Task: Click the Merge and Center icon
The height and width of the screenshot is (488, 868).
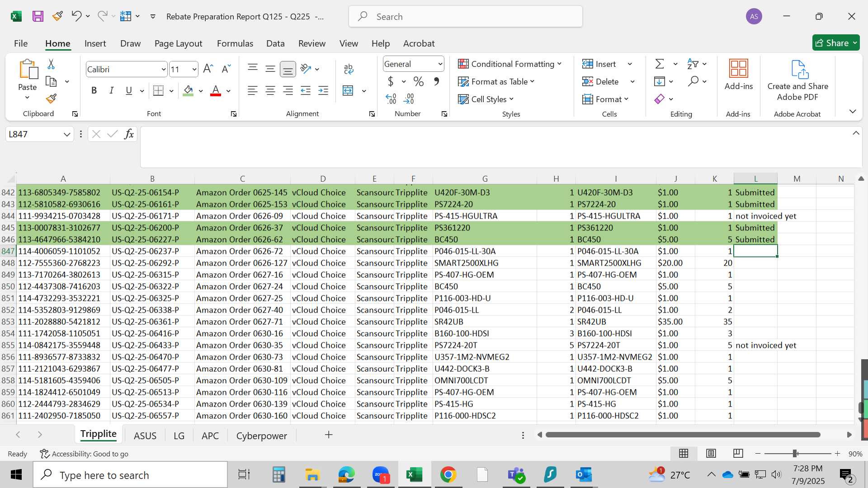Action: click(348, 91)
